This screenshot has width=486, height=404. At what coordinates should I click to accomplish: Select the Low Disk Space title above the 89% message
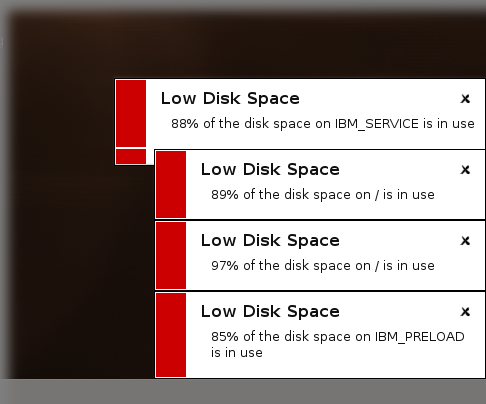[x=270, y=170]
